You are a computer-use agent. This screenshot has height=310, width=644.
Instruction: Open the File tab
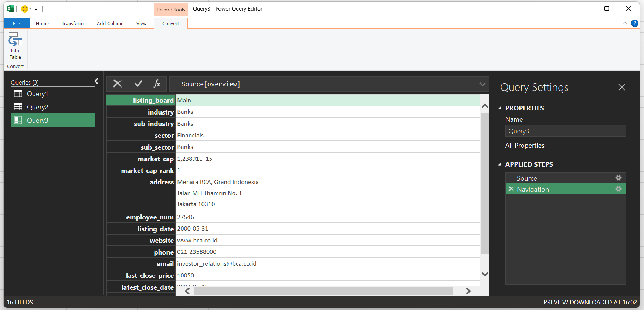(x=16, y=23)
